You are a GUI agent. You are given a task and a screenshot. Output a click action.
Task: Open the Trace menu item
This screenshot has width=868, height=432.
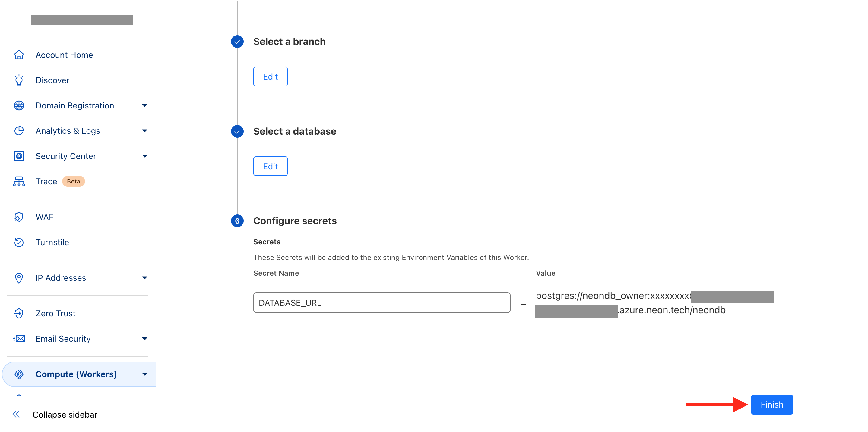click(46, 181)
